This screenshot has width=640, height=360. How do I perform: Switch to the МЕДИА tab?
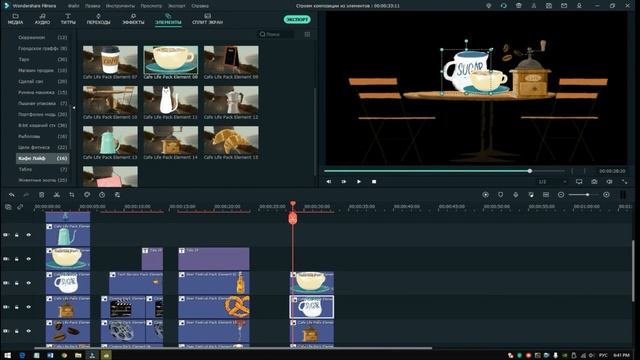coord(16,19)
